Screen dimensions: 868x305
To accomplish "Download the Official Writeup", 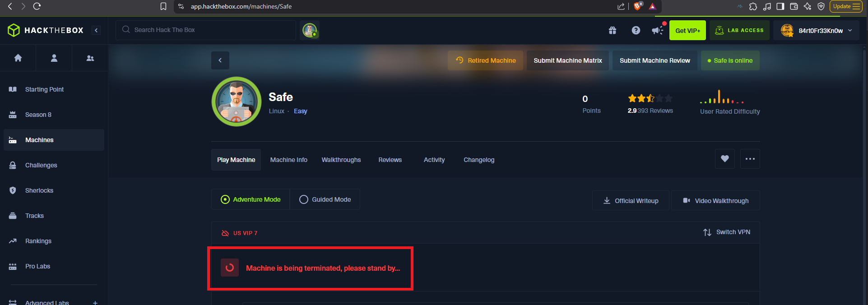I will click(x=631, y=201).
